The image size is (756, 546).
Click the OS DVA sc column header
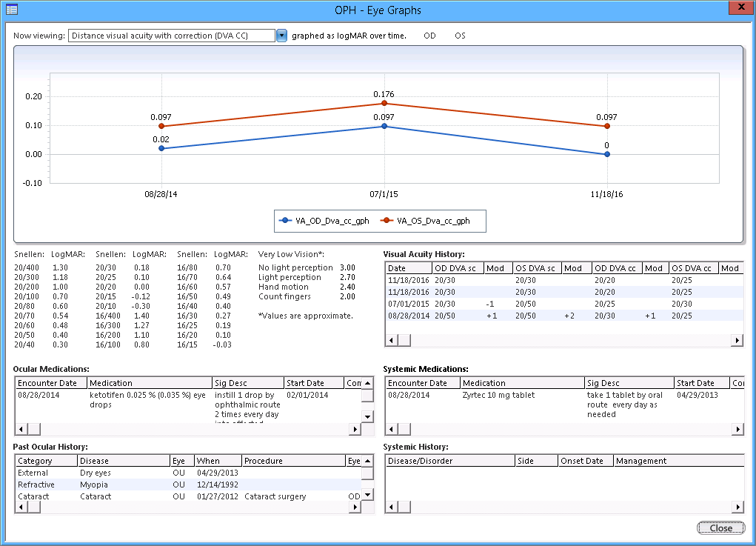(538, 268)
